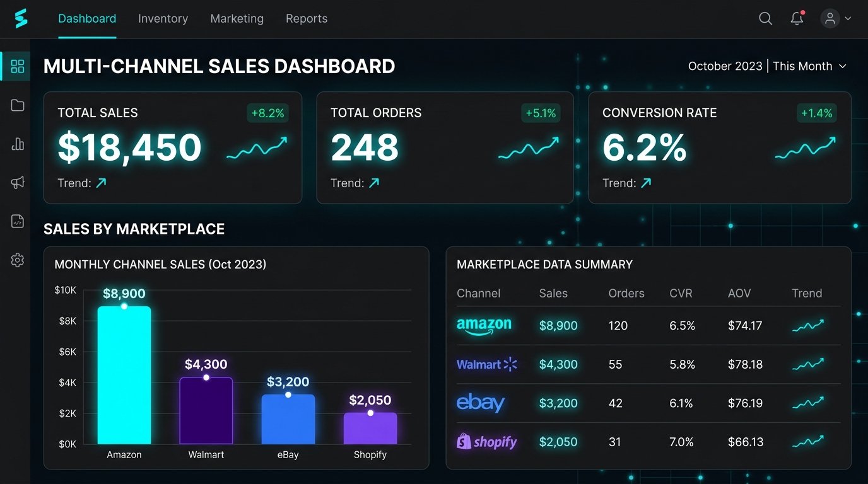Click the violet Shopify bar in chart

370,429
